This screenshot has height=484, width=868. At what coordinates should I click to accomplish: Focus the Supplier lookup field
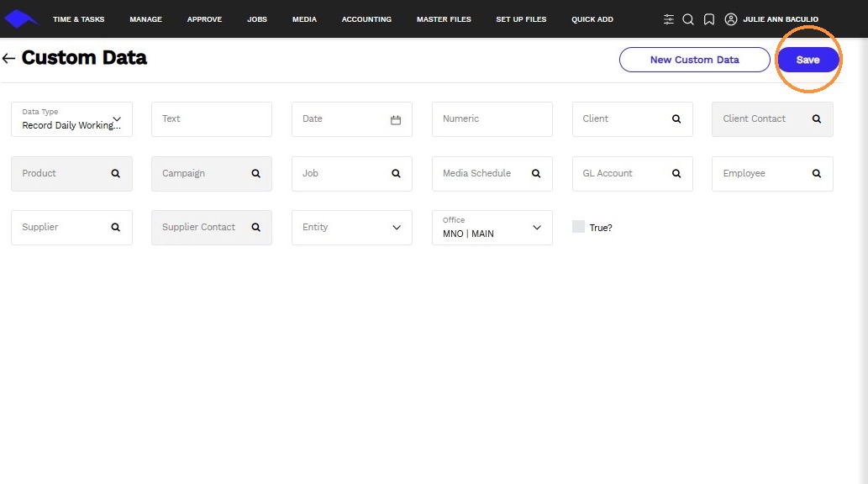[x=72, y=228]
